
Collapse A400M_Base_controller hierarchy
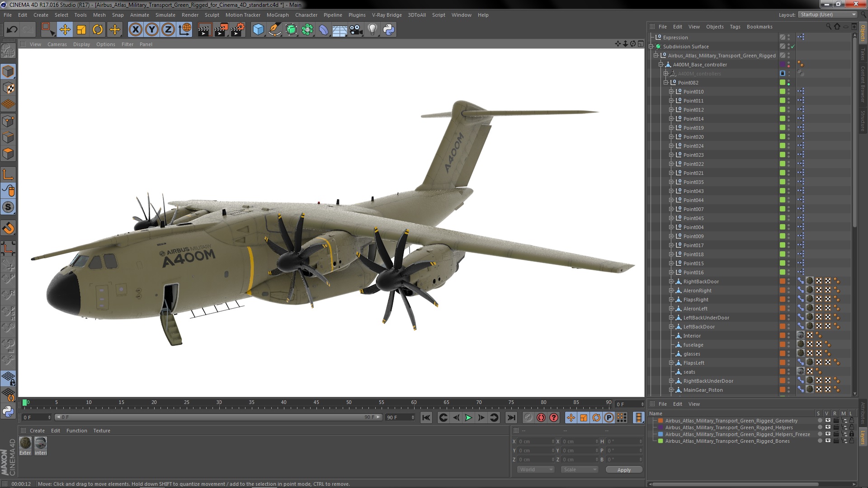661,65
